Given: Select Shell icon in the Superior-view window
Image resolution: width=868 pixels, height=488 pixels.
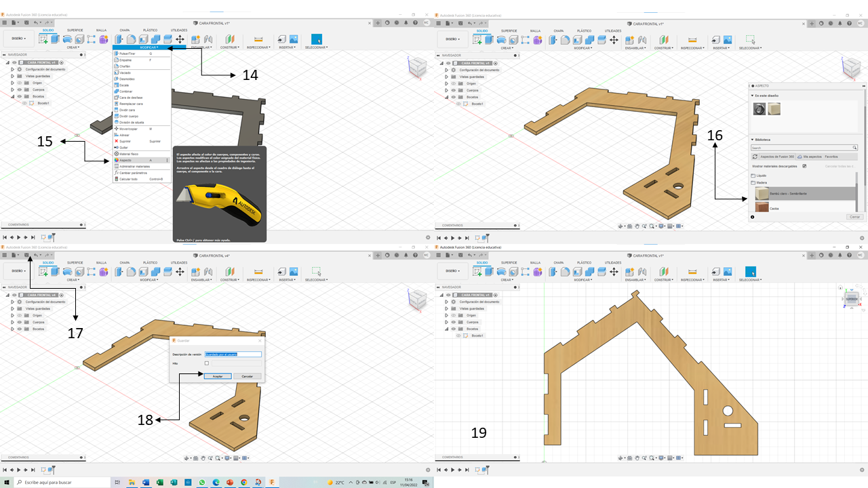Looking at the screenshot, I should pyautogui.click(x=577, y=272).
